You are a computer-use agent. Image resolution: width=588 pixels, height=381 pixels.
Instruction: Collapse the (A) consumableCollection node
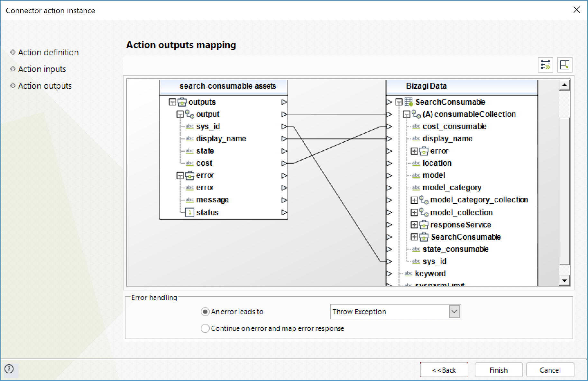(407, 114)
